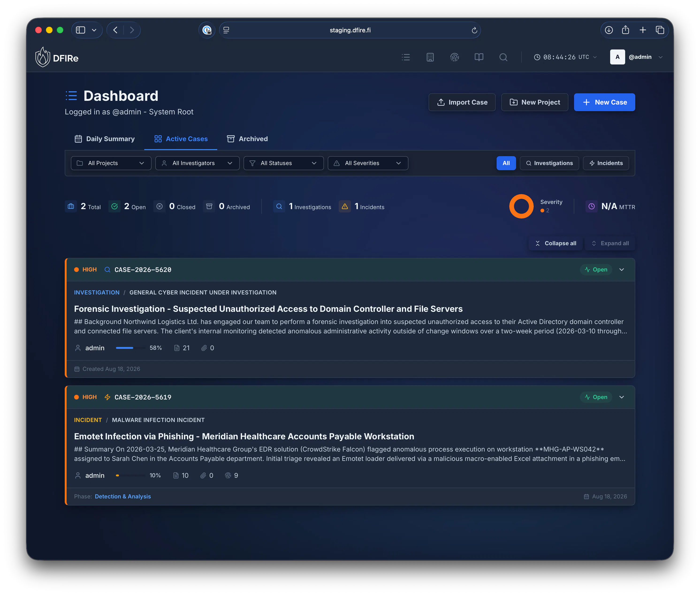
Task: Open a new tab with the plus icon
Action: click(x=643, y=30)
